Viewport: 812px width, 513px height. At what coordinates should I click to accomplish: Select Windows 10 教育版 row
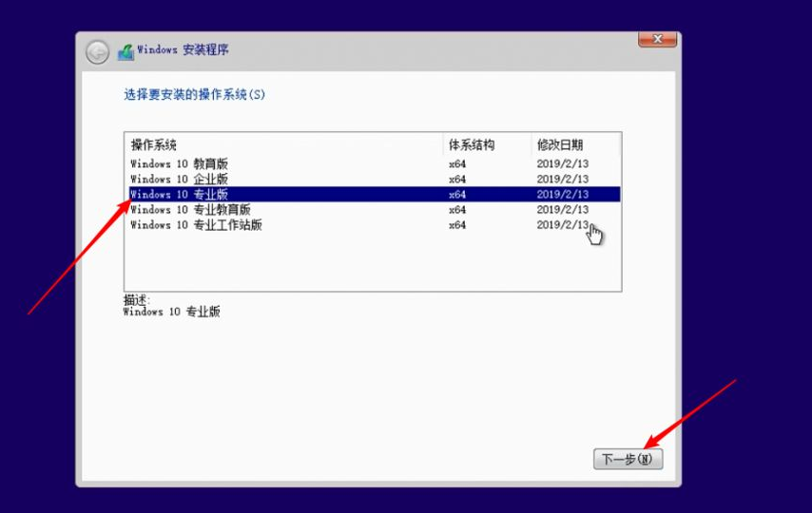375,163
